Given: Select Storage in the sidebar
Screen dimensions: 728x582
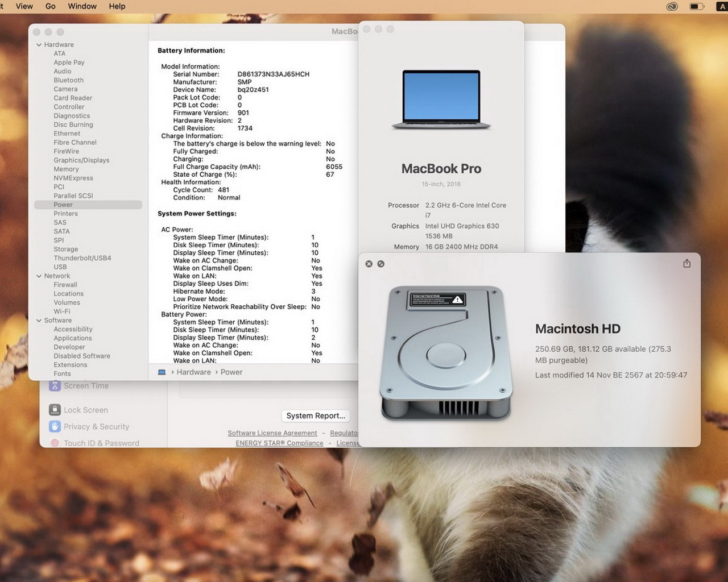Looking at the screenshot, I should (x=66, y=250).
